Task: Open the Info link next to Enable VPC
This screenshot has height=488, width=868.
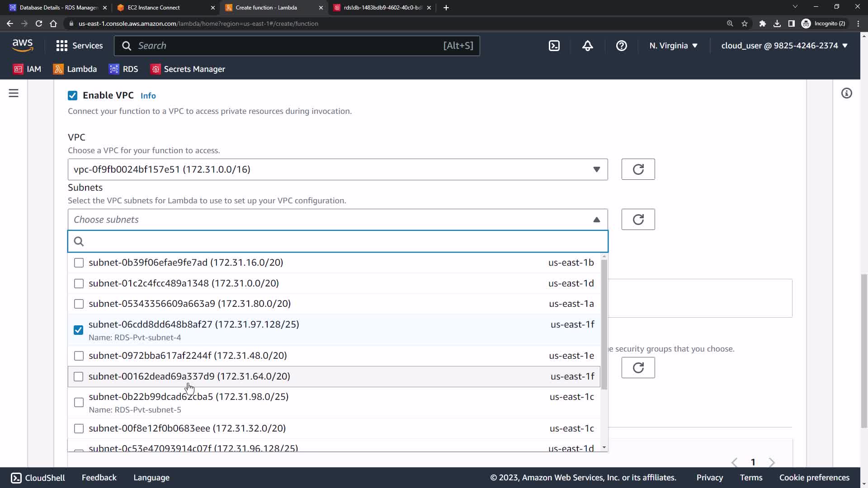Action: pos(148,96)
